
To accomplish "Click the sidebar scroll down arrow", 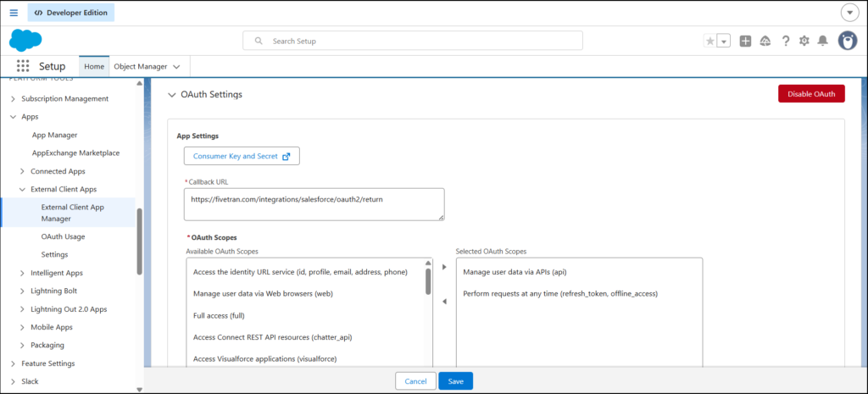I will coord(140,389).
